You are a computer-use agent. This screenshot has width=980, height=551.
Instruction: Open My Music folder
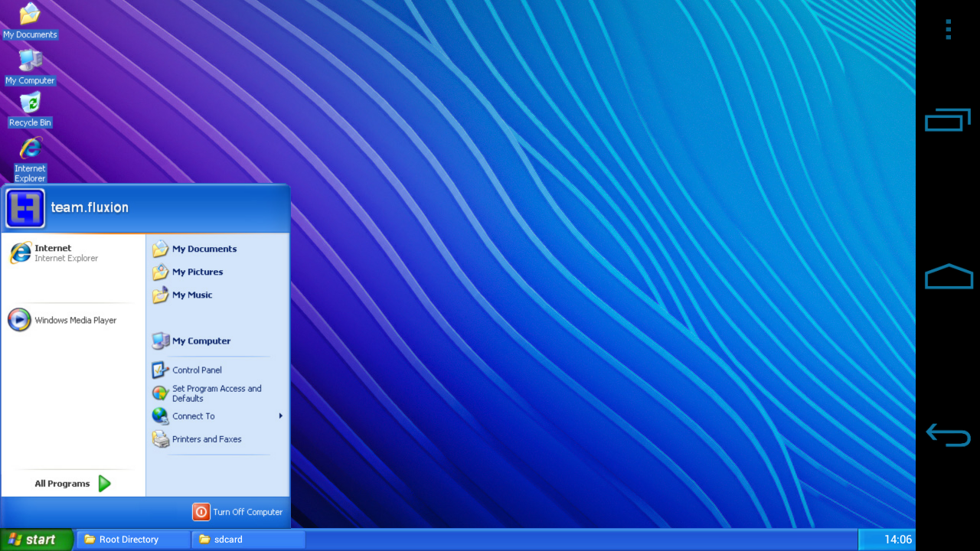(x=191, y=295)
